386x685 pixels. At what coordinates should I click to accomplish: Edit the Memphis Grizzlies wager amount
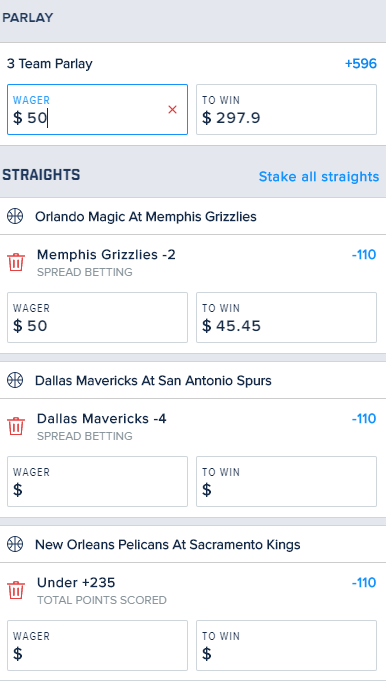pos(97,318)
